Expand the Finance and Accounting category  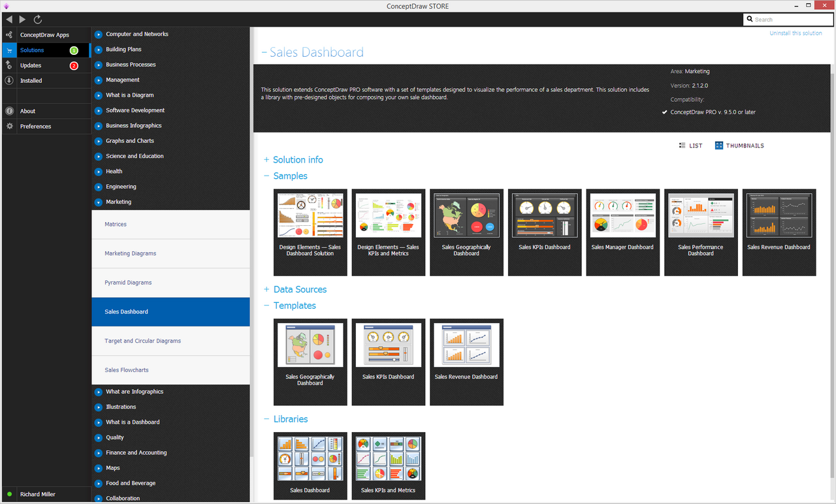point(99,452)
